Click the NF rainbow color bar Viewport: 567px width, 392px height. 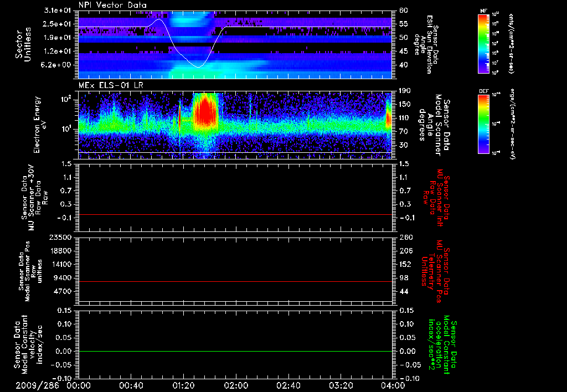[x=484, y=44]
